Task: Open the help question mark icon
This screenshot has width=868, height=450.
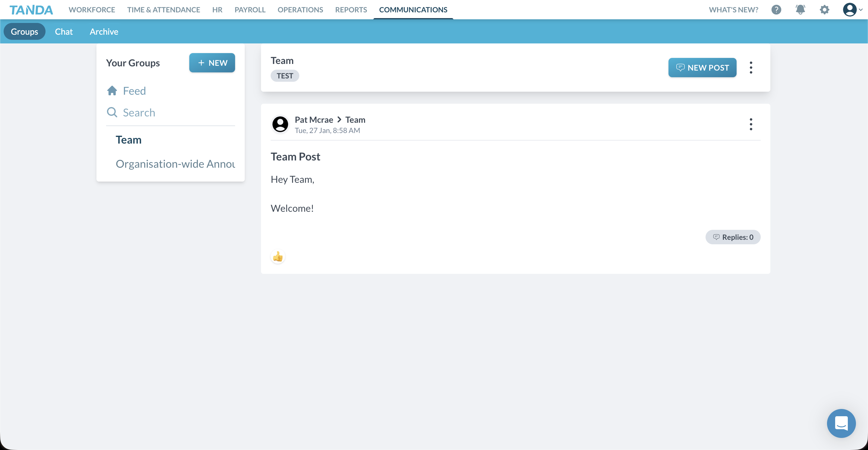Action: 776,9
